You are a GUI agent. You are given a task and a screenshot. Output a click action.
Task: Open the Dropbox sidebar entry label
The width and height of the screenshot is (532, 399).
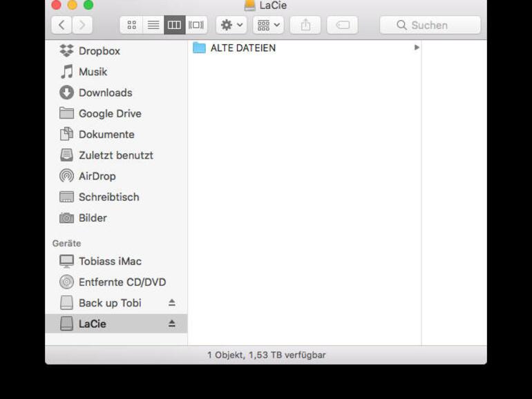coord(99,51)
